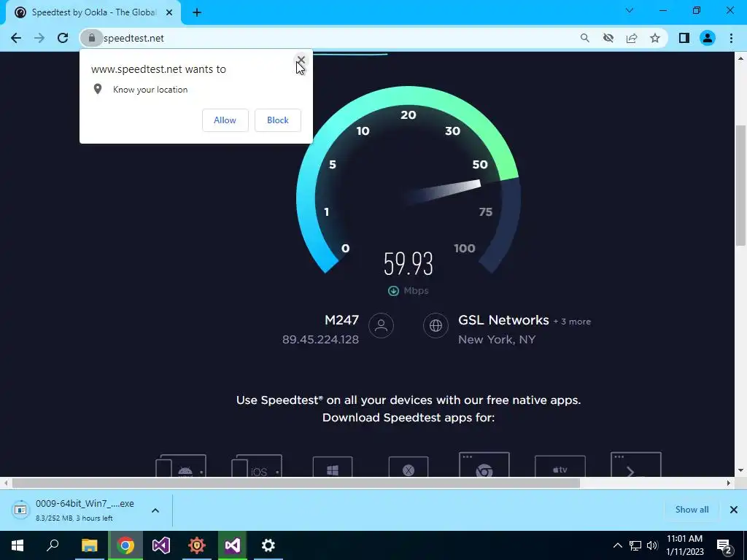Click the GSL Networks globe icon
The height and width of the screenshot is (560, 747).
pos(436,325)
